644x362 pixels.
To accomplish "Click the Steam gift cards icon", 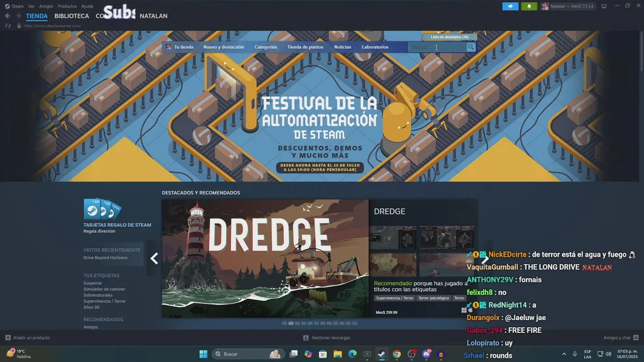I will point(102,209).
